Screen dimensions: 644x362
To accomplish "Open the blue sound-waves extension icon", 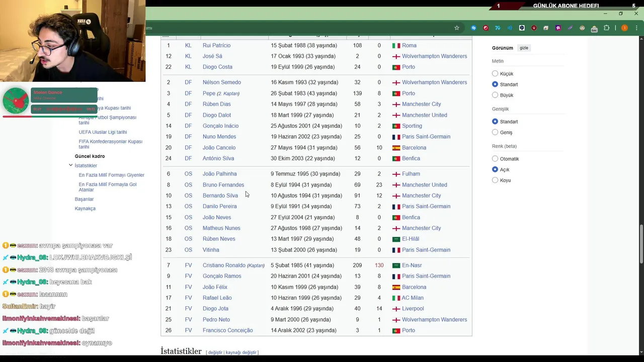I will [x=510, y=28].
